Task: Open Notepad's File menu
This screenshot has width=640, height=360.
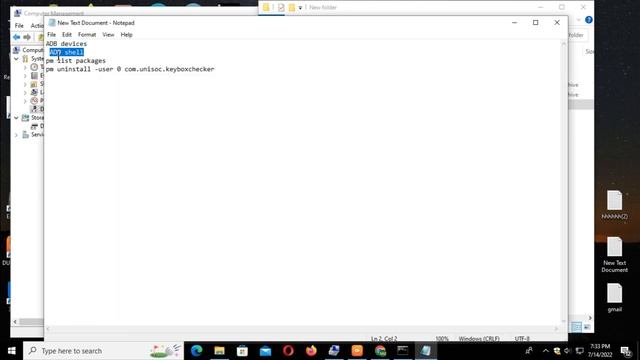Action: (x=51, y=35)
